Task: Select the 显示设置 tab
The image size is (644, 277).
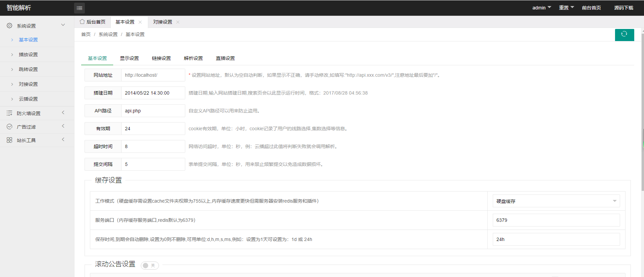Action: 129,58
